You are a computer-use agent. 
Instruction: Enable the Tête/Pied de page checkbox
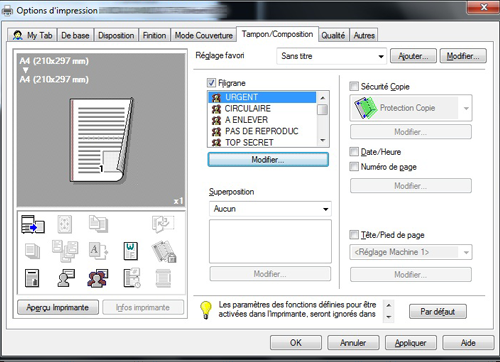[x=354, y=235]
